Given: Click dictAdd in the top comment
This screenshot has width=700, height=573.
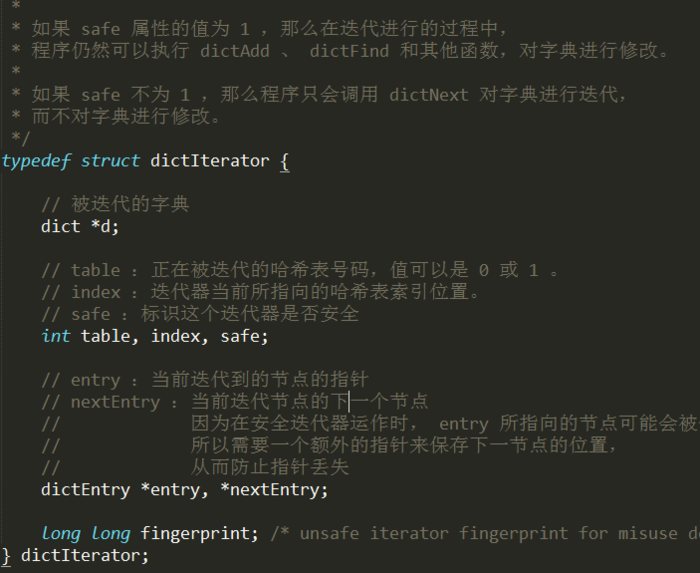Looking at the screenshot, I should point(235,51).
